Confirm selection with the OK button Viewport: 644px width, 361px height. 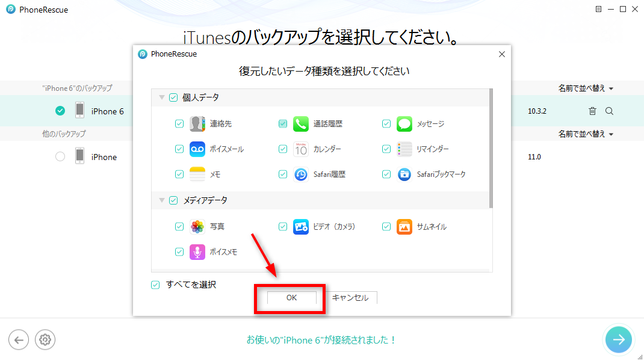pyautogui.click(x=292, y=298)
